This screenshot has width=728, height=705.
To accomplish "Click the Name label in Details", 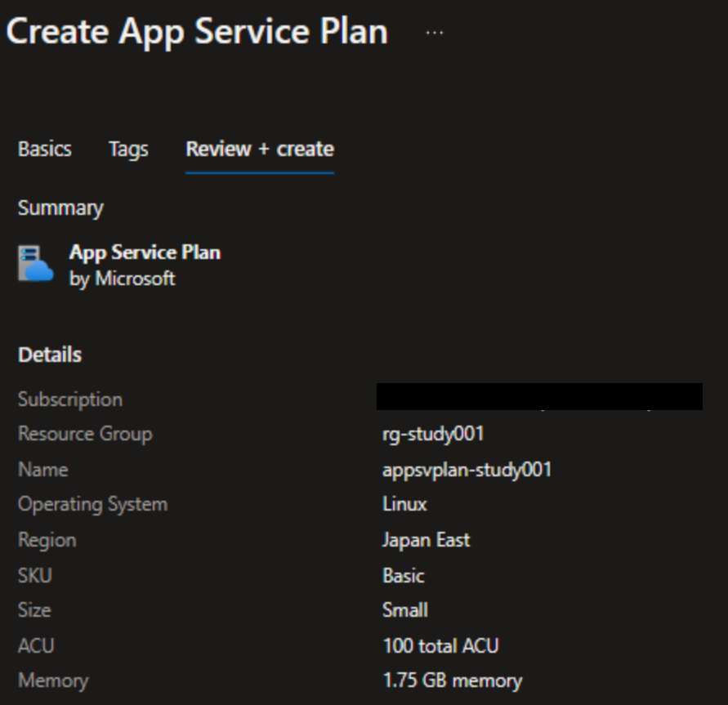I will pos(43,470).
